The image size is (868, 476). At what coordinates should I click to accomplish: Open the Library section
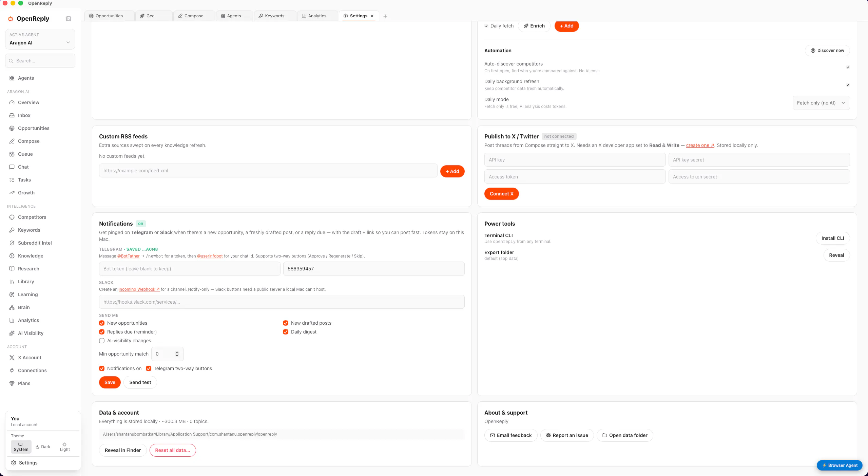[40, 282]
